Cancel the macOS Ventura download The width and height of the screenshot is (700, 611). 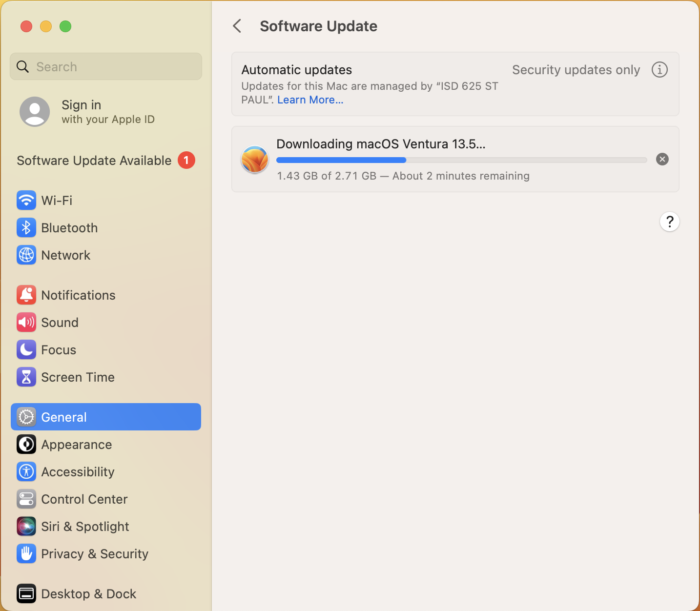click(x=662, y=159)
